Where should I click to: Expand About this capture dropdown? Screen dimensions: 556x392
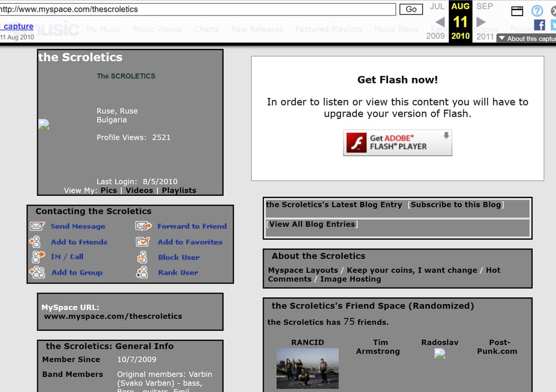click(x=527, y=38)
